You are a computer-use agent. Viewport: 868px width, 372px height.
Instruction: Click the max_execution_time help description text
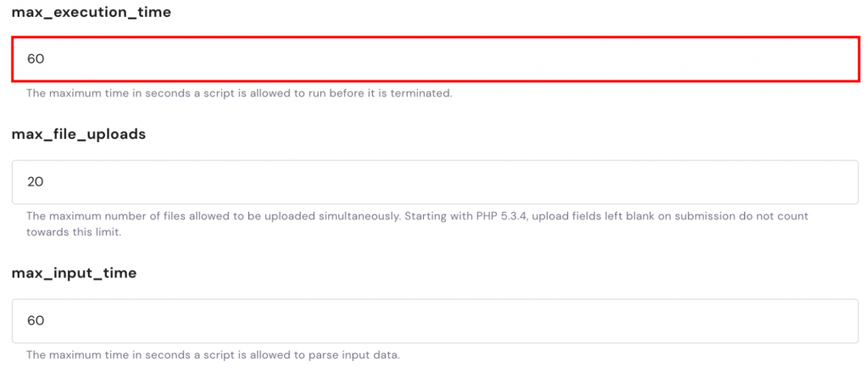[239, 93]
